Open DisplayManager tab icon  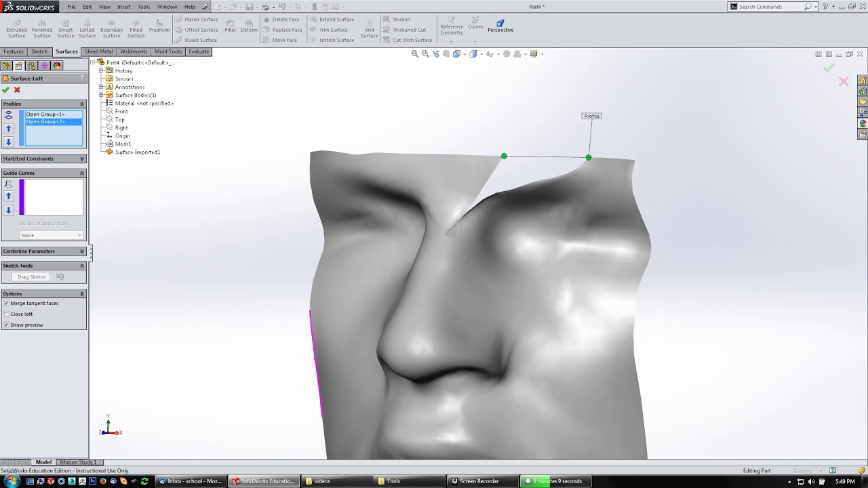click(57, 66)
